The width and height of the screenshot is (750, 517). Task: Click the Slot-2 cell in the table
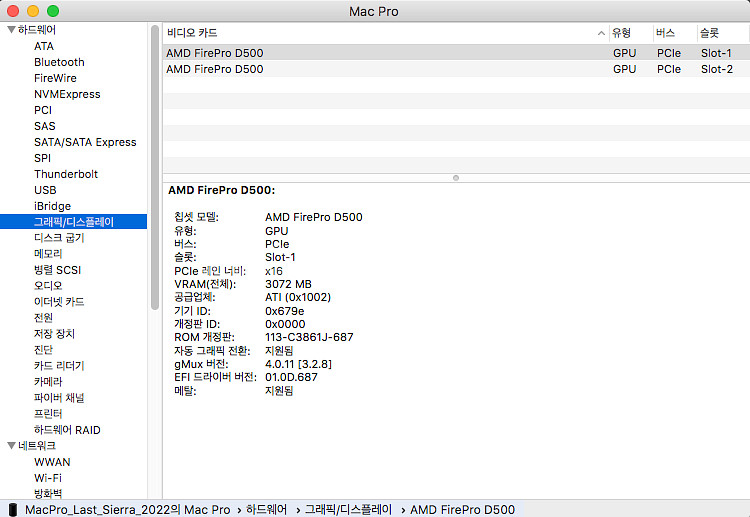click(717, 69)
